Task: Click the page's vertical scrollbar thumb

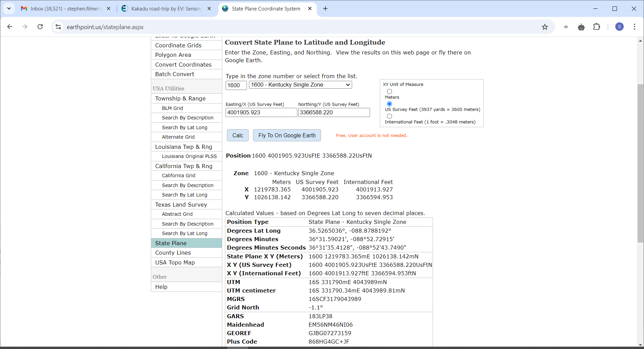Action: pos(640,162)
